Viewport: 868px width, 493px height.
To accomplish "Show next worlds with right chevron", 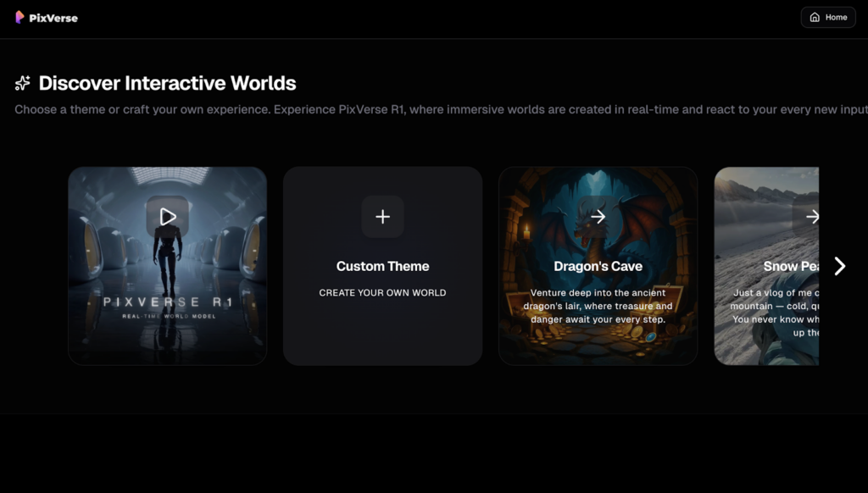I will pyautogui.click(x=839, y=266).
